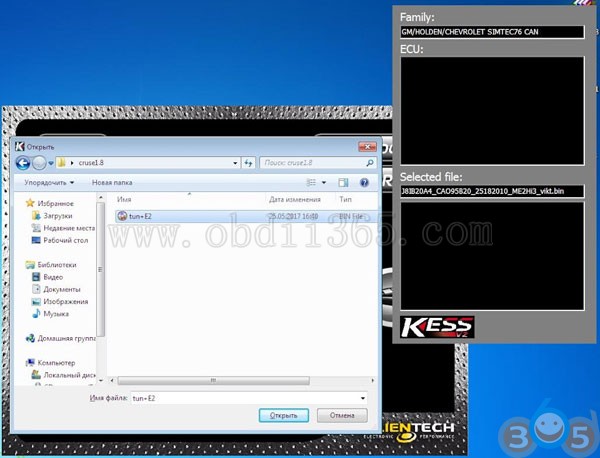Click horizontal scrollbar right arrow
600x458 pixels.
[373, 380]
